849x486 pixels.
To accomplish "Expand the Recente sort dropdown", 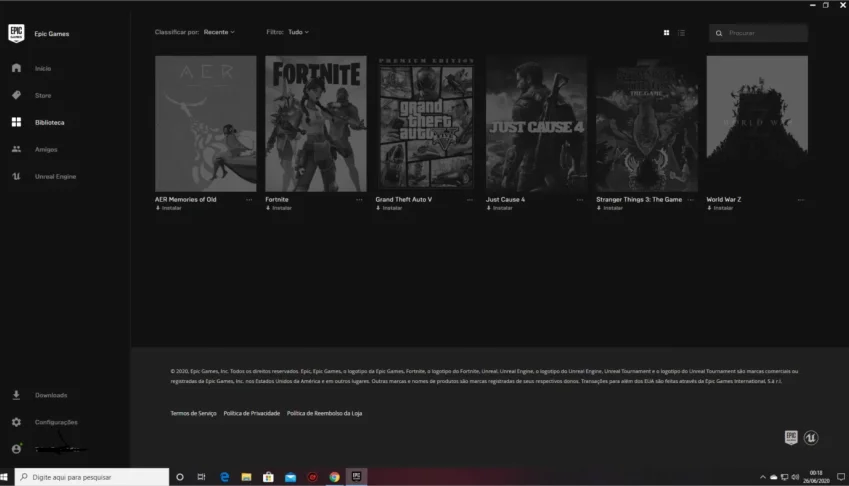I will pyautogui.click(x=219, y=32).
